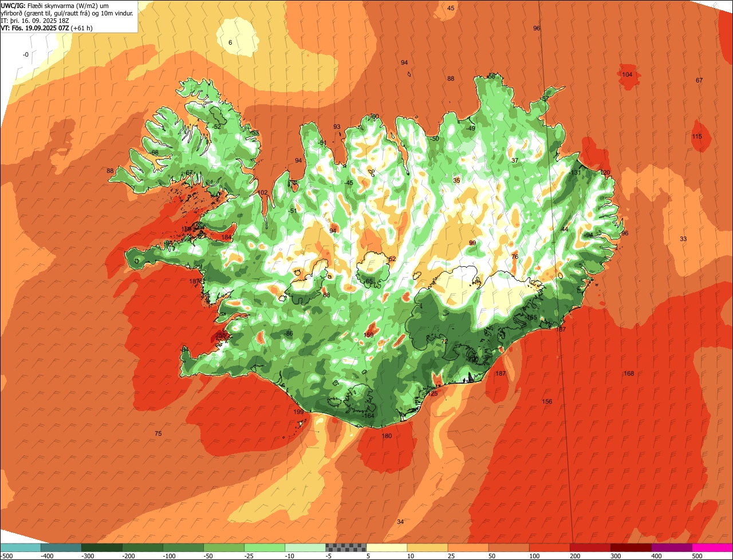Click the map value '44' in the east
This screenshot has height=560, width=733.
[565, 229]
